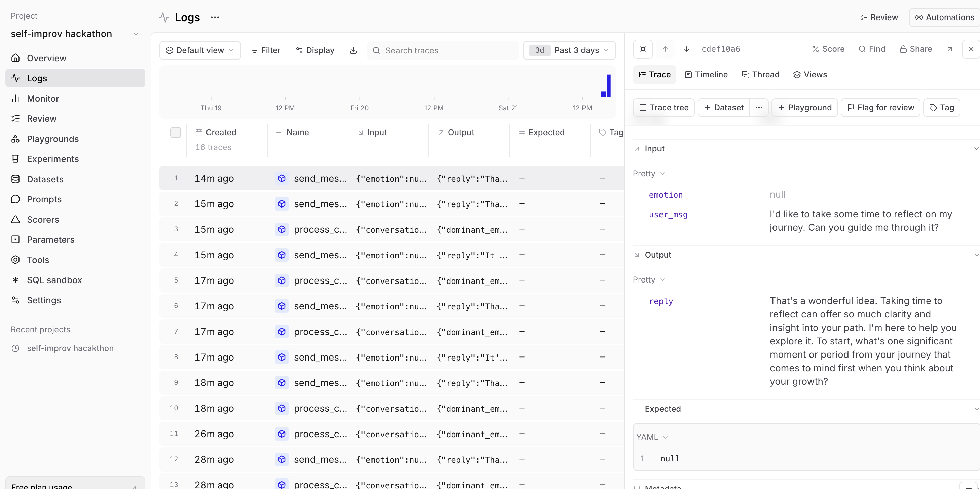Open SQL sandbox in sidebar

click(54, 280)
